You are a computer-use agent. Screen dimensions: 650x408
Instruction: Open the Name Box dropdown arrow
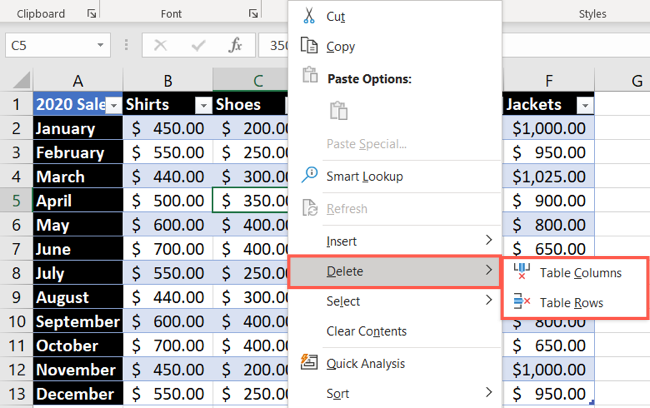[x=101, y=46]
